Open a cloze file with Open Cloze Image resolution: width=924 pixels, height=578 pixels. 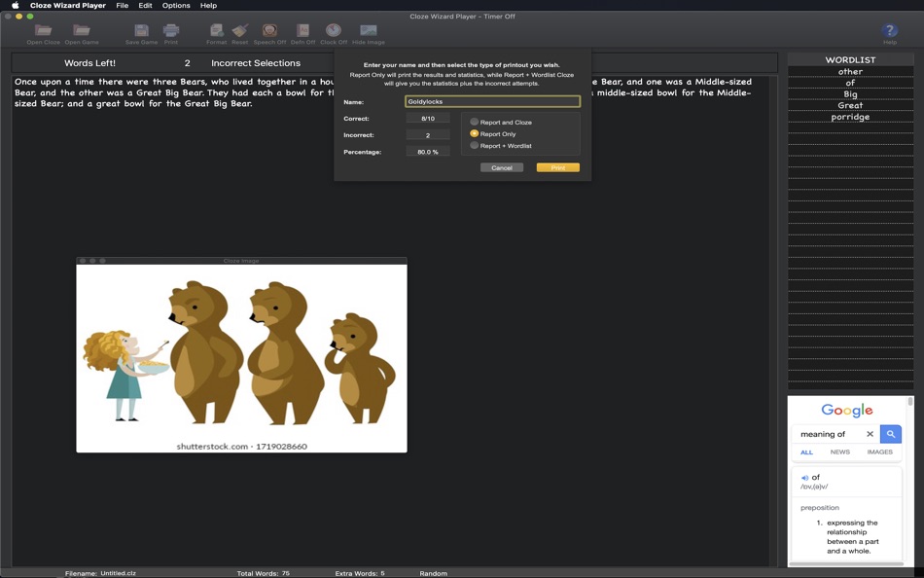[x=43, y=34]
